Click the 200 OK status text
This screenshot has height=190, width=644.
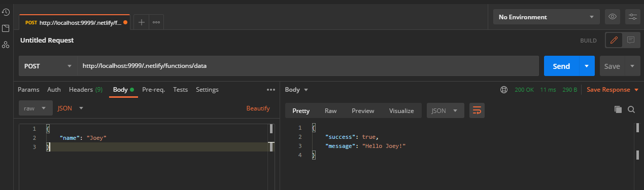coord(524,90)
